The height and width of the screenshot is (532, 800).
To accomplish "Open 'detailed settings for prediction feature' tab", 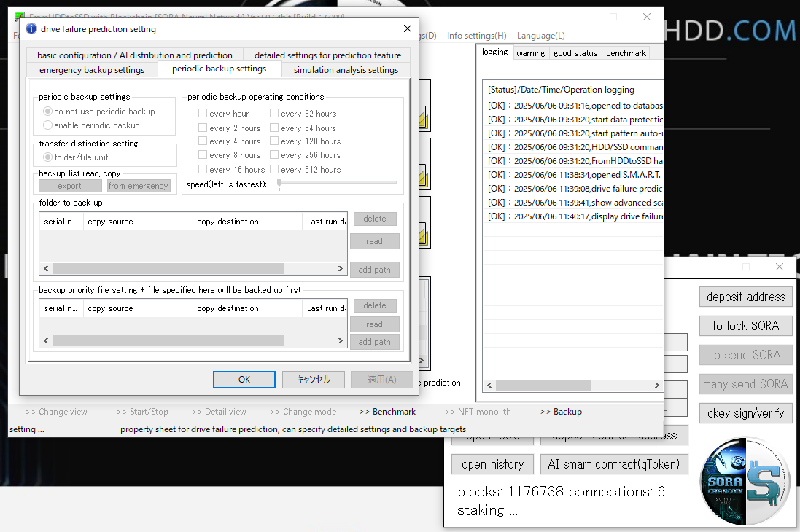I will point(327,55).
